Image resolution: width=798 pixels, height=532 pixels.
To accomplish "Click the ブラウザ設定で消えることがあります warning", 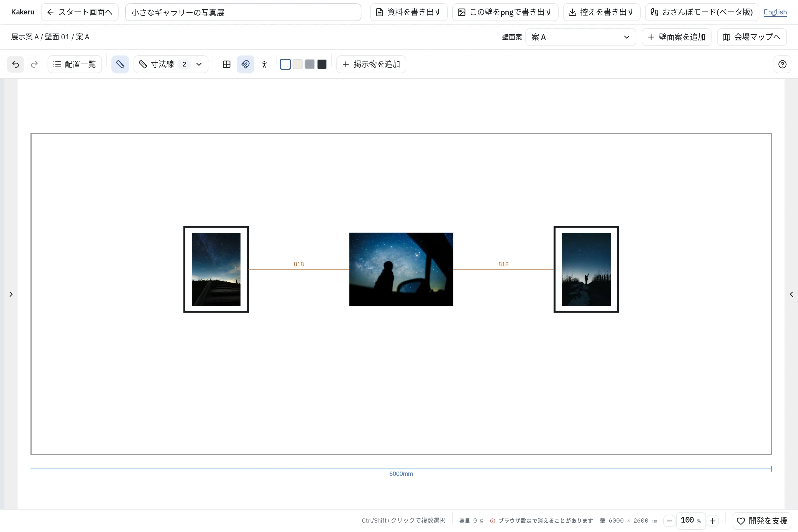I will [541, 520].
